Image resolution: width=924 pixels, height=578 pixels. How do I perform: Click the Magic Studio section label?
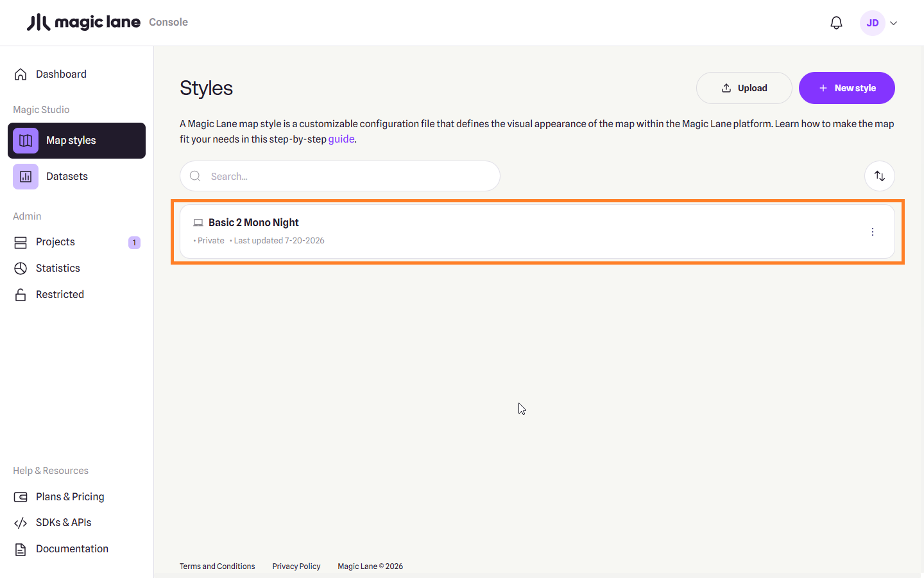click(41, 110)
